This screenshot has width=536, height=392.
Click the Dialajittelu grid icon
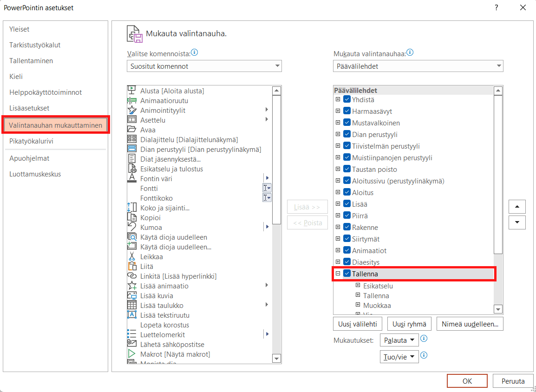click(x=132, y=139)
